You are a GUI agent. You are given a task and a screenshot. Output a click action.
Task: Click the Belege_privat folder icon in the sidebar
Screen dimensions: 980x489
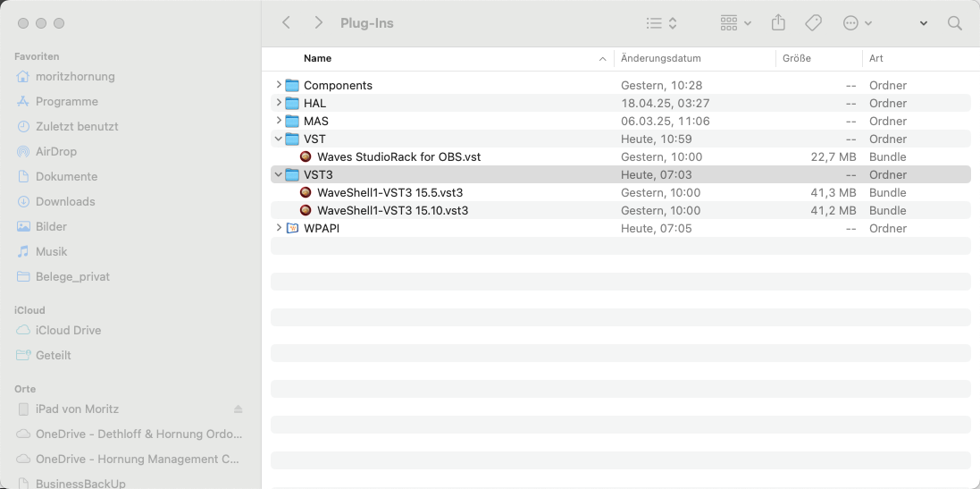[x=23, y=276]
